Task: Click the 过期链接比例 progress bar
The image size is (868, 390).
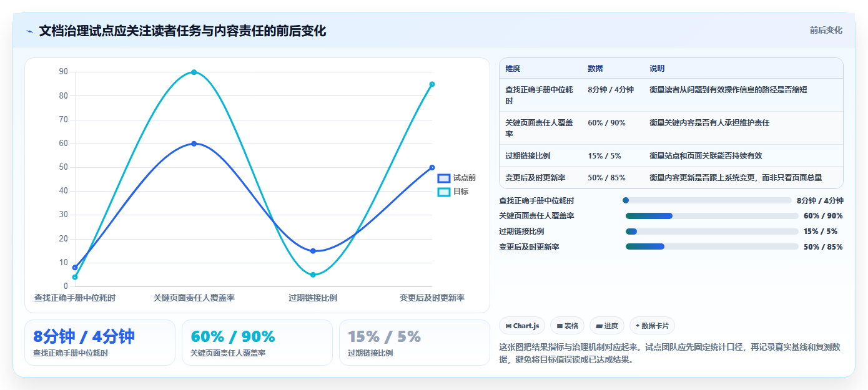Action: [712, 232]
